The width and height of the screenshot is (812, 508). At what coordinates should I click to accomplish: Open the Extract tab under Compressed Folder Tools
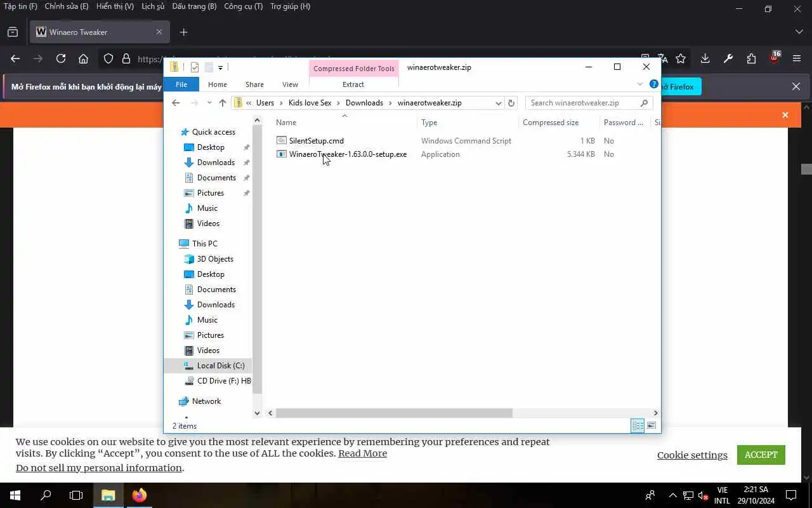(353, 84)
